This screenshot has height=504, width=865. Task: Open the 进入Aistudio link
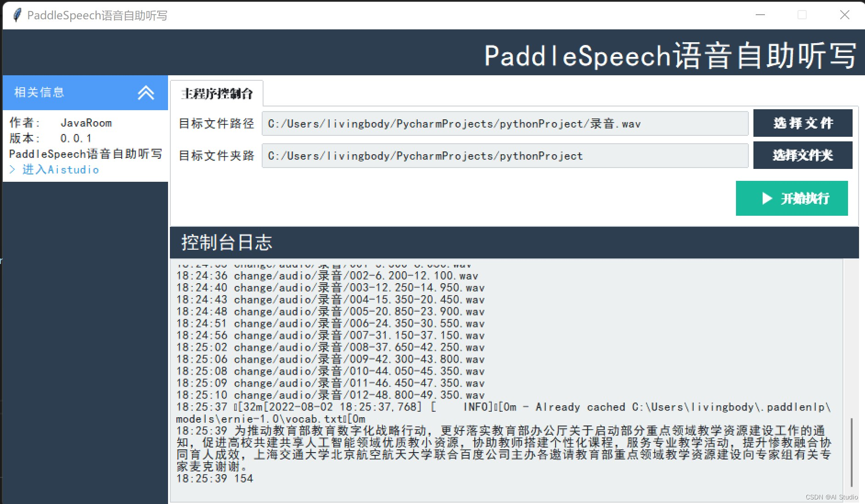click(x=60, y=169)
